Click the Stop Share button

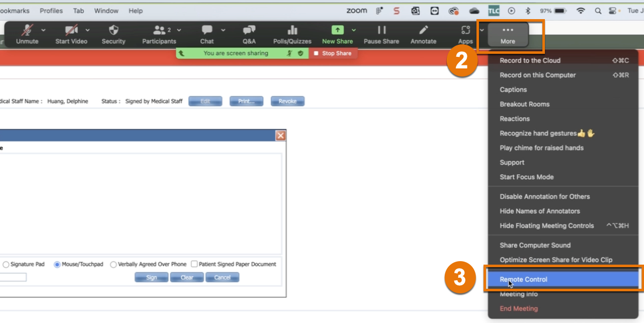point(334,53)
